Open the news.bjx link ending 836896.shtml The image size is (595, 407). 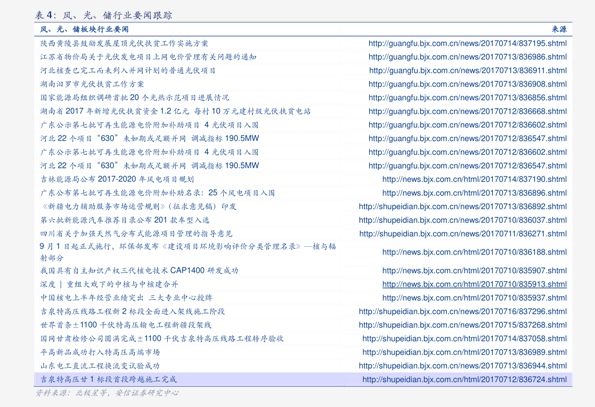(474, 193)
